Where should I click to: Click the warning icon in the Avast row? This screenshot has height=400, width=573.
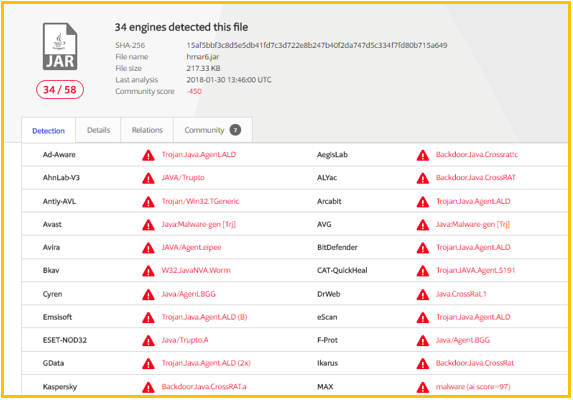pos(148,225)
